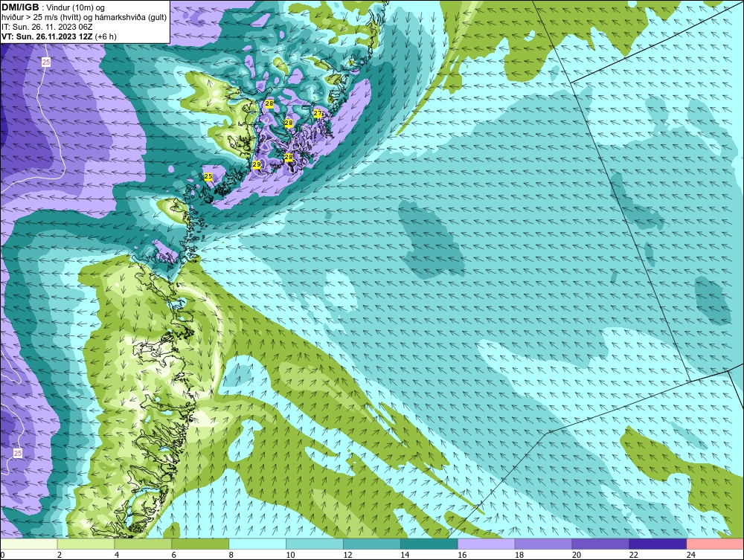Select the yellow gust label reading 25

pyautogui.click(x=208, y=176)
